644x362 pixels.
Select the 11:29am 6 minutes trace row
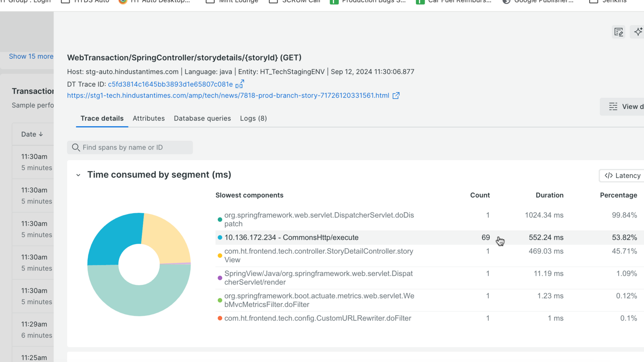tap(36, 329)
